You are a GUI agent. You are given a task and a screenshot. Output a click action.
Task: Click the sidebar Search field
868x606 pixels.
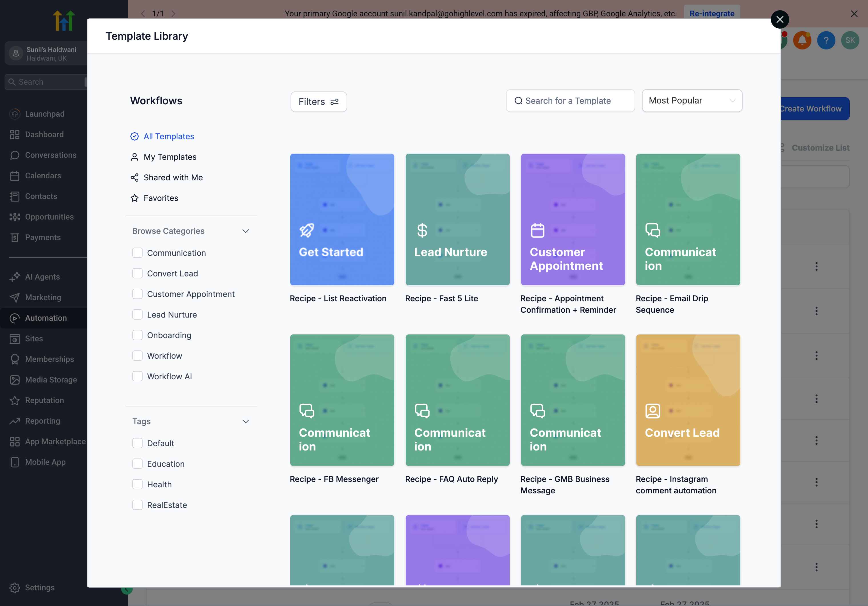click(46, 82)
